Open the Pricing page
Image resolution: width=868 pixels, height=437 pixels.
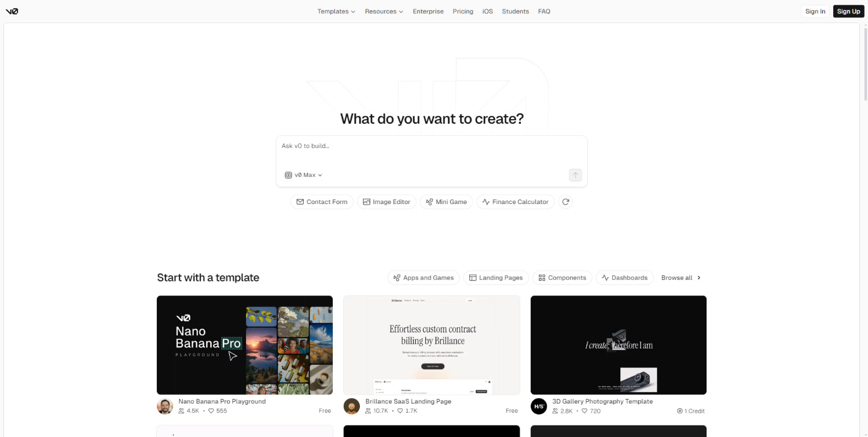click(x=463, y=11)
